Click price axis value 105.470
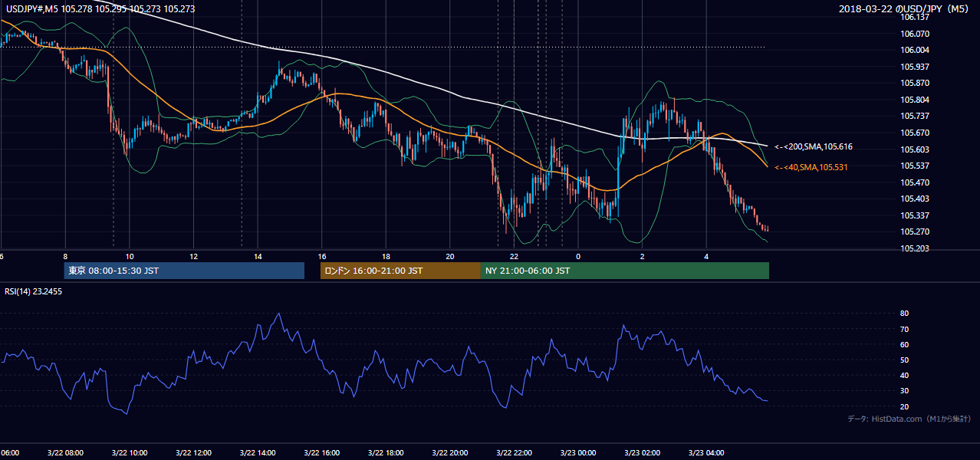Viewport: 980px width, 460px height. click(915, 182)
